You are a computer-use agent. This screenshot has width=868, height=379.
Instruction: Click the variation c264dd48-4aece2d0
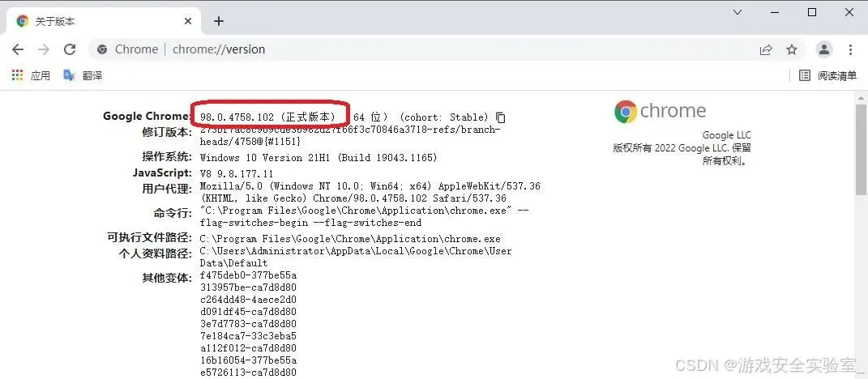click(x=248, y=300)
